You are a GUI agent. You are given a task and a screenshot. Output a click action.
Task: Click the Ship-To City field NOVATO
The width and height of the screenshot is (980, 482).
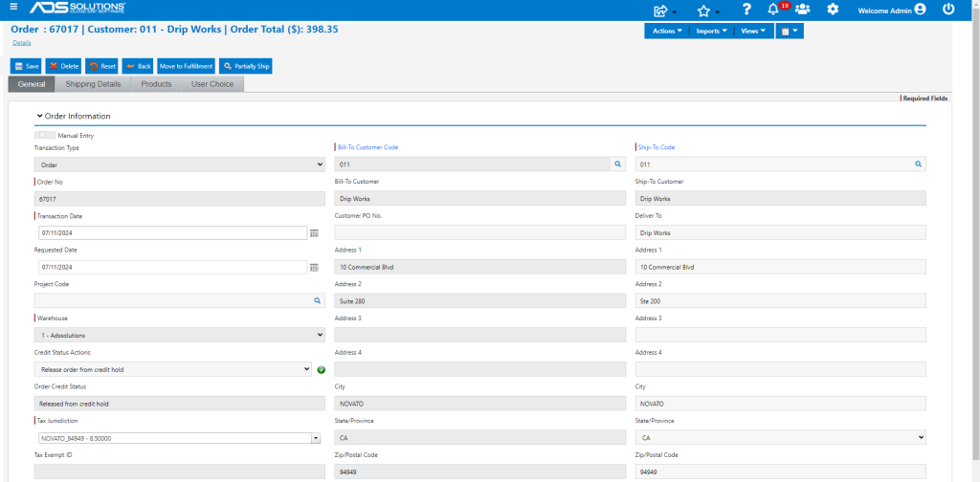pos(781,404)
